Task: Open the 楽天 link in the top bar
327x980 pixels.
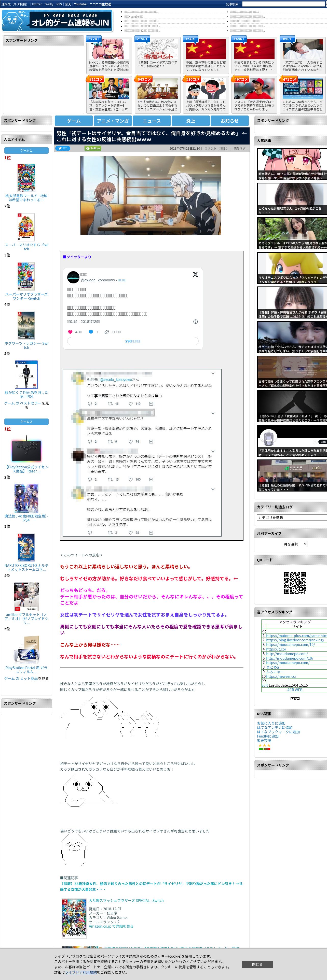Action: tap(68, 4)
